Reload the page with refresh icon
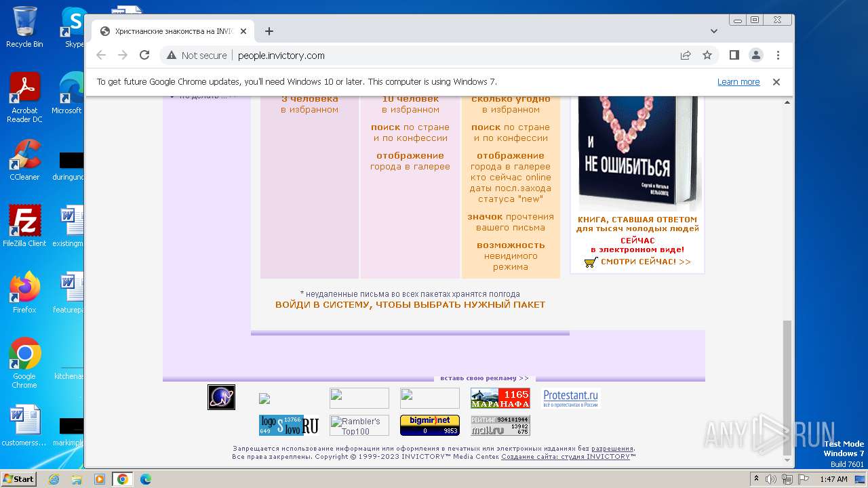Viewport: 868px width, 488px height. 144,56
